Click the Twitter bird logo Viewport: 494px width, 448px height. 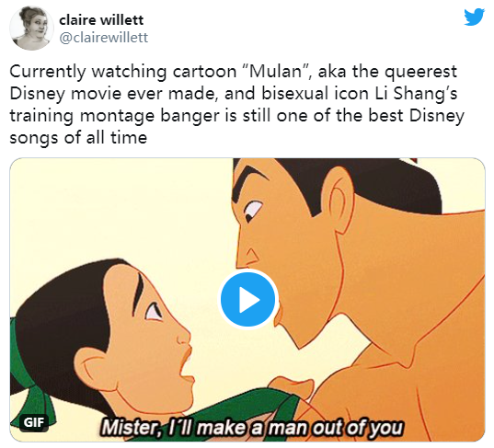(x=474, y=17)
